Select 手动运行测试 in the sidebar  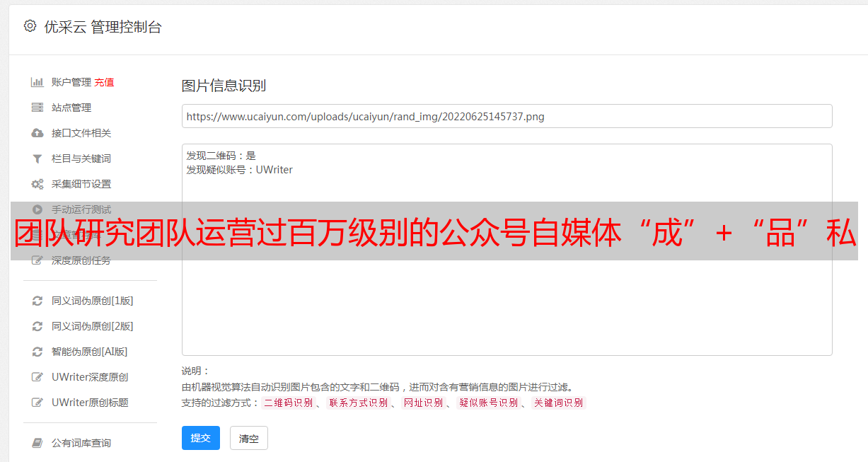pos(81,209)
